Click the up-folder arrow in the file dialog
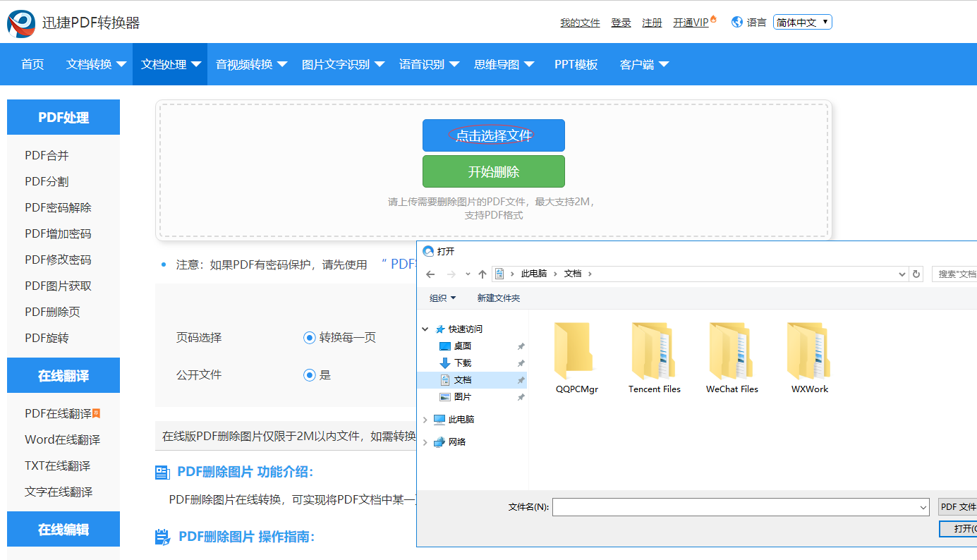The height and width of the screenshot is (560, 977). (x=483, y=274)
